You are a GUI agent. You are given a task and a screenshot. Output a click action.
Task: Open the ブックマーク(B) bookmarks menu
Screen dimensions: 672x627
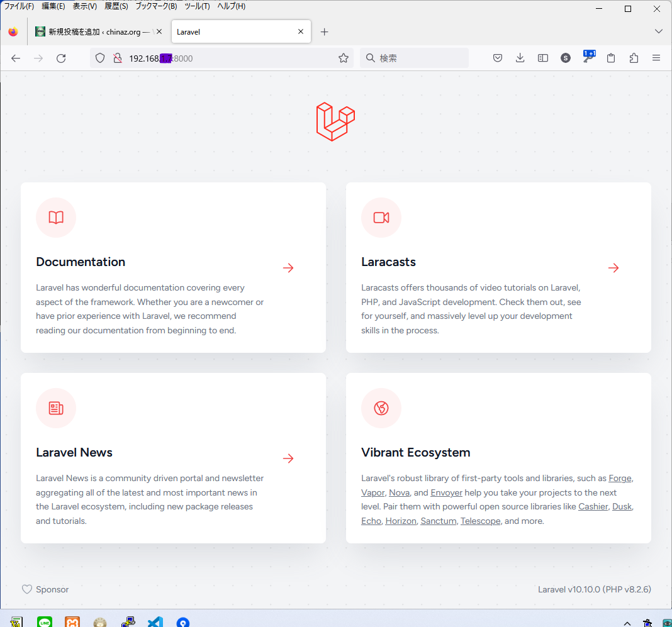tap(156, 6)
